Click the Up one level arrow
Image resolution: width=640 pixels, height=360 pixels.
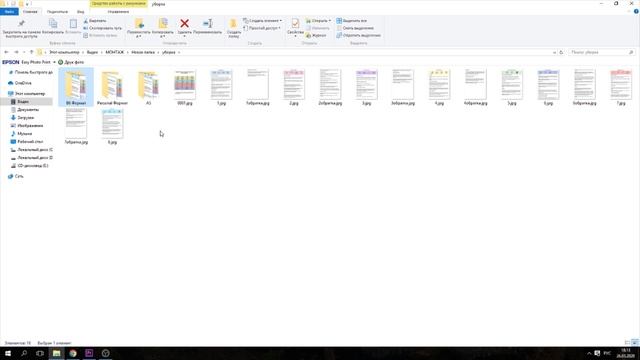point(31,52)
